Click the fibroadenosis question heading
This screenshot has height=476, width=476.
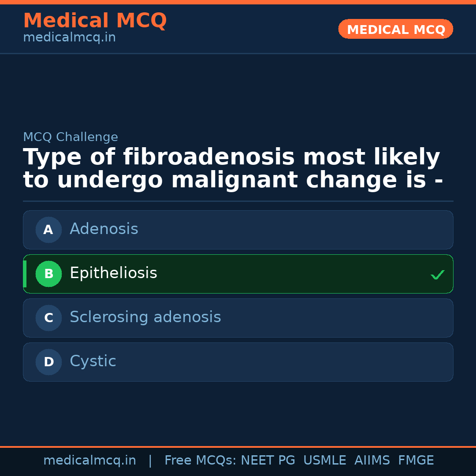pyautogui.click(x=233, y=169)
